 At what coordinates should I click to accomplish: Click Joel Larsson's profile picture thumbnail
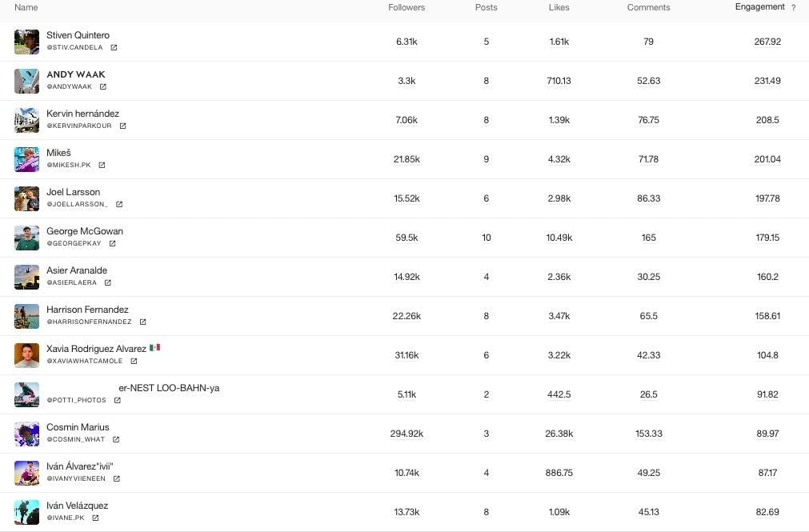[x=26, y=198]
